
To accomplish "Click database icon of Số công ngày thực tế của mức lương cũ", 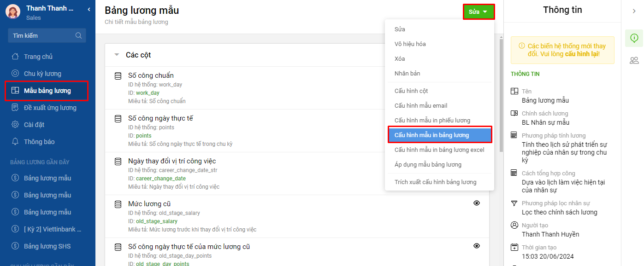I will click(x=118, y=247).
